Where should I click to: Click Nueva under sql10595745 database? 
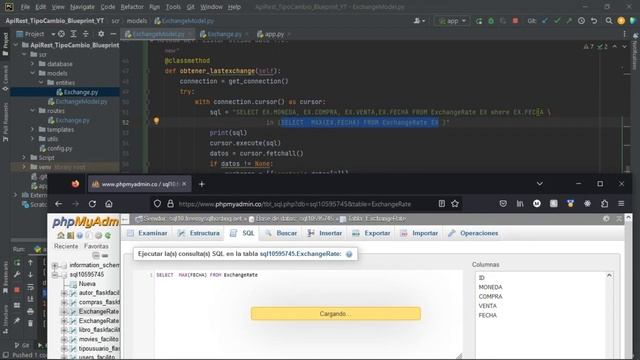87,284
